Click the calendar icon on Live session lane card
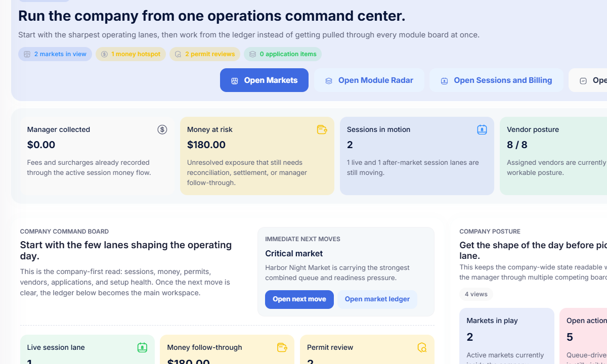The height and width of the screenshot is (364, 607). point(142,347)
